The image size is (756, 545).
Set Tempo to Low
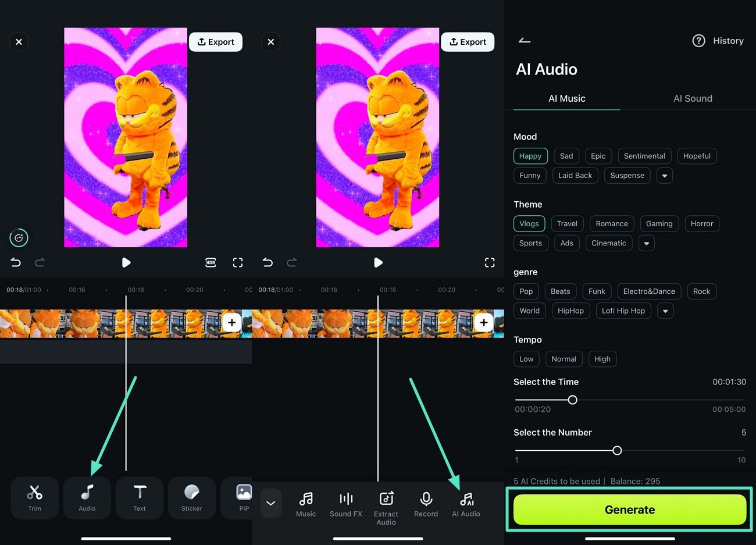(x=526, y=359)
